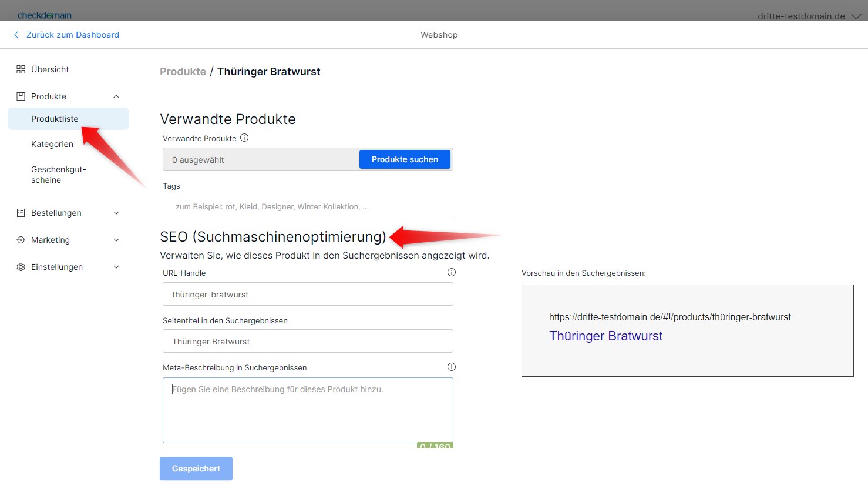Screen dimensions: 868x485
Task: Click the info icon beside Meta-Beschreibung
Action: tap(451, 366)
